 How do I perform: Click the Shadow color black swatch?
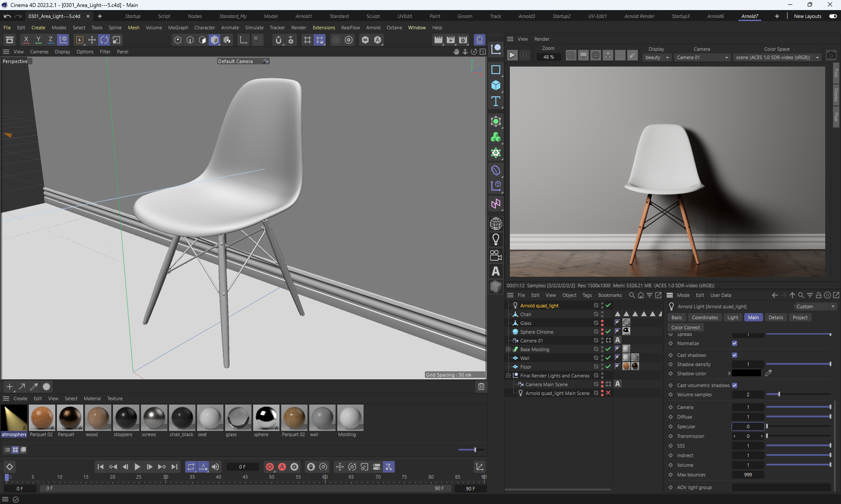[746, 374]
